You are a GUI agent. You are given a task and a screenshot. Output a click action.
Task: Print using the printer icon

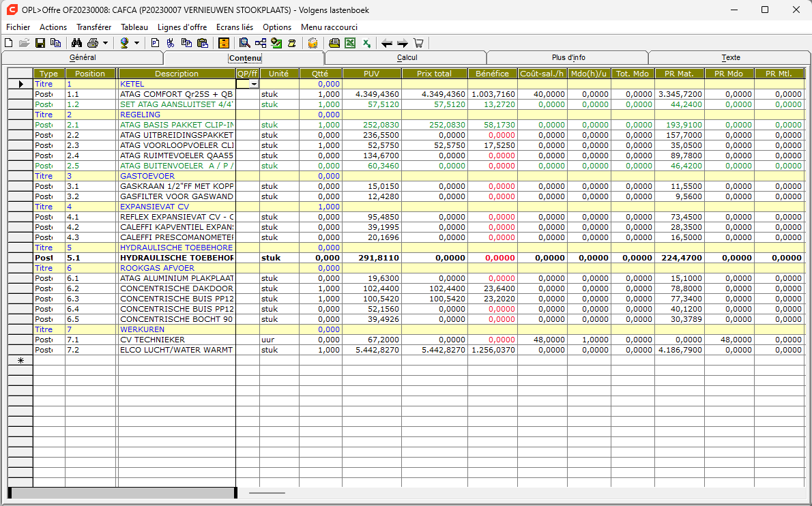[x=93, y=43]
